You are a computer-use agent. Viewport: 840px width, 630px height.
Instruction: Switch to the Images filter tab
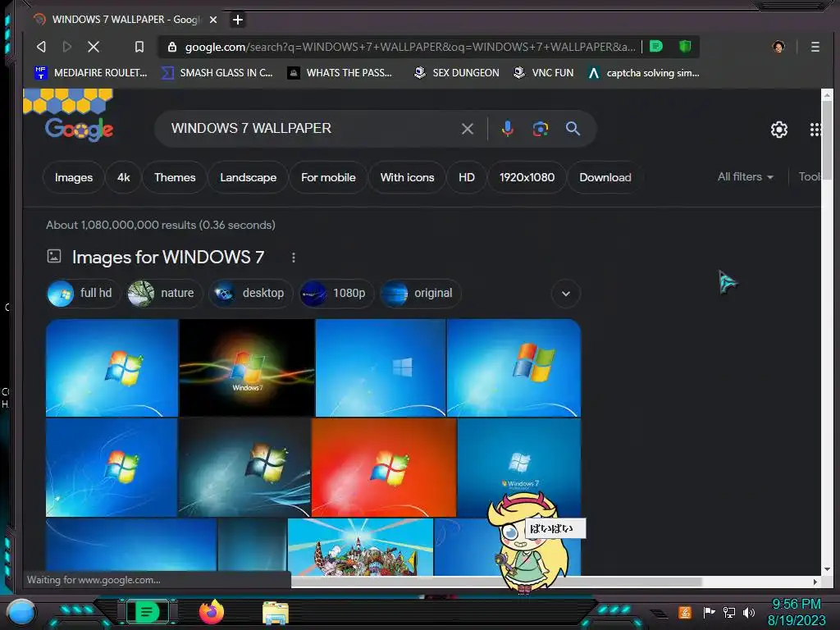point(73,177)
